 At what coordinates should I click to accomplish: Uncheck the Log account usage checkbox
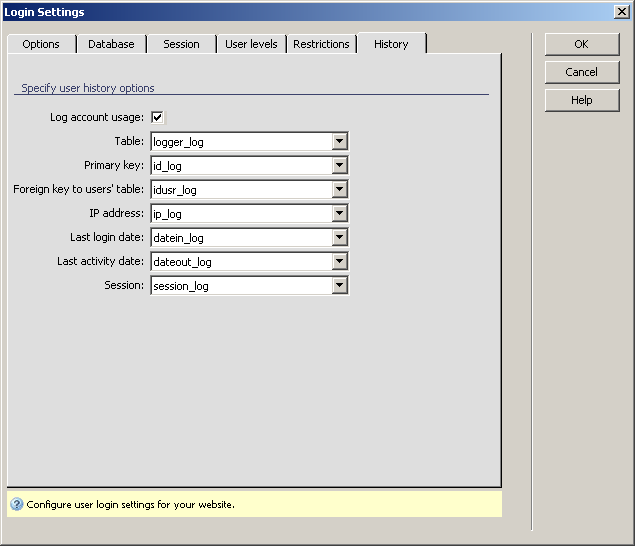click(x=158, y=118)
